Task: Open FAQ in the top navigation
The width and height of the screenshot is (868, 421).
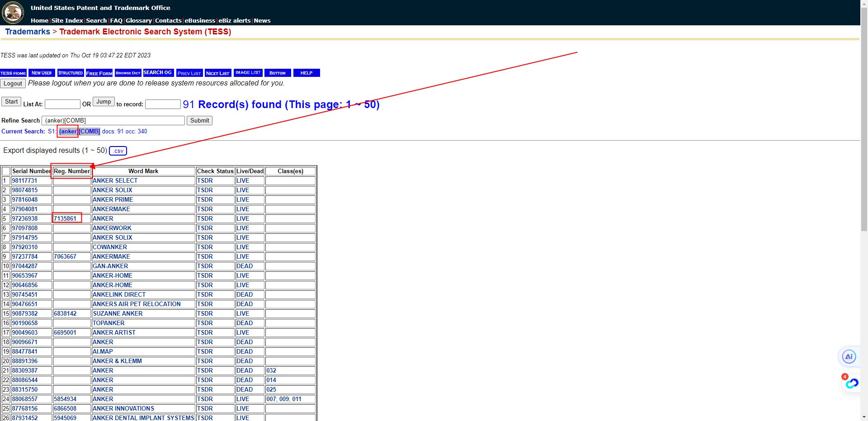Action: click(x=116, y=20)
